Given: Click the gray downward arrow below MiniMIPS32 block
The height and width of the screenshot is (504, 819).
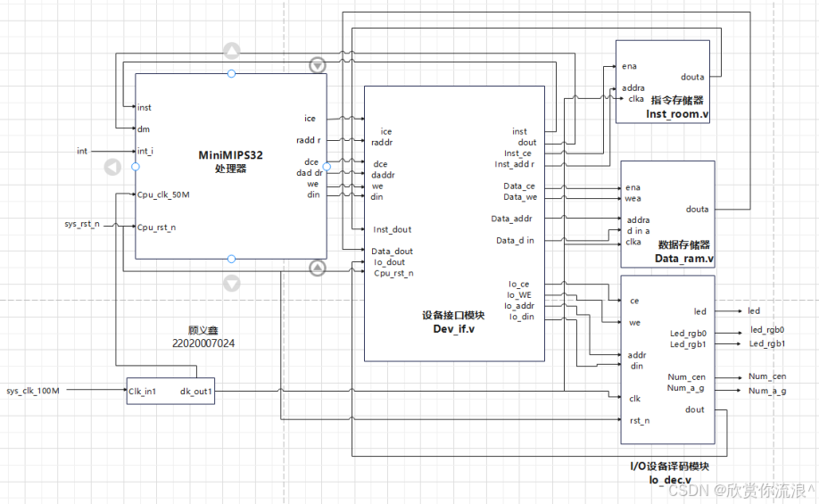Looking at the screenshot, I should [x=232, y=283].
